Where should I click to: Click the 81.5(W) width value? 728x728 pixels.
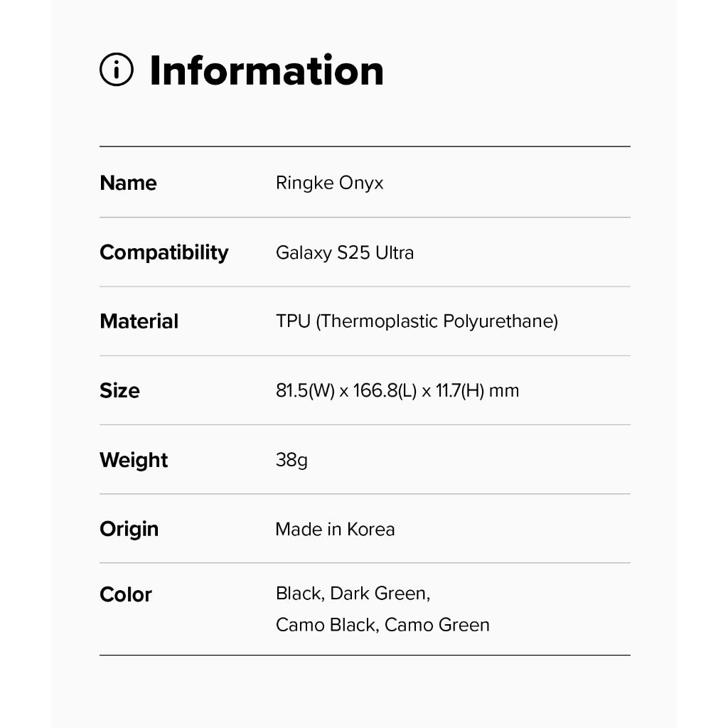(x=305, y=390)
